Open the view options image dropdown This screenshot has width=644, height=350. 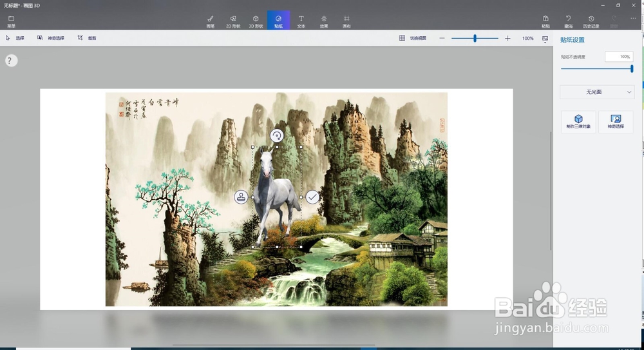click(x=545, y=39)
